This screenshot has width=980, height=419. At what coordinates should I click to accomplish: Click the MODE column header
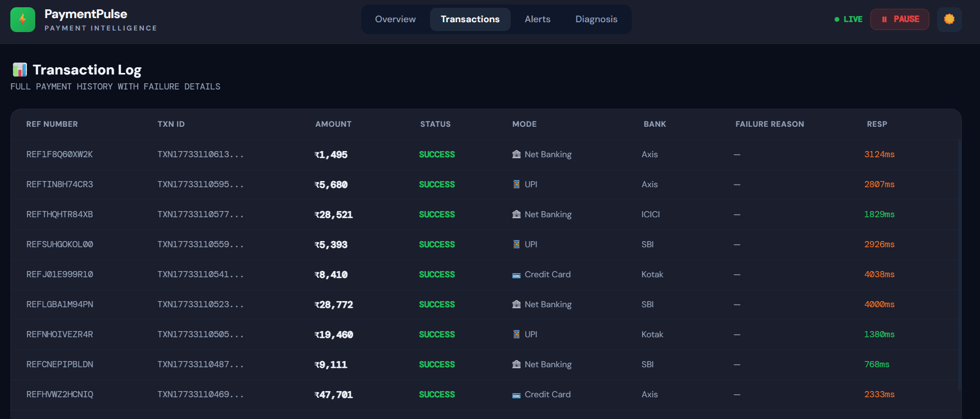pyautogui.click(x=525, y=124)
